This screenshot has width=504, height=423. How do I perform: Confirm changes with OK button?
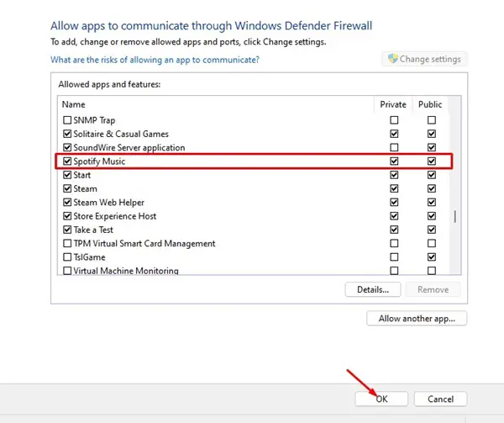381,399
